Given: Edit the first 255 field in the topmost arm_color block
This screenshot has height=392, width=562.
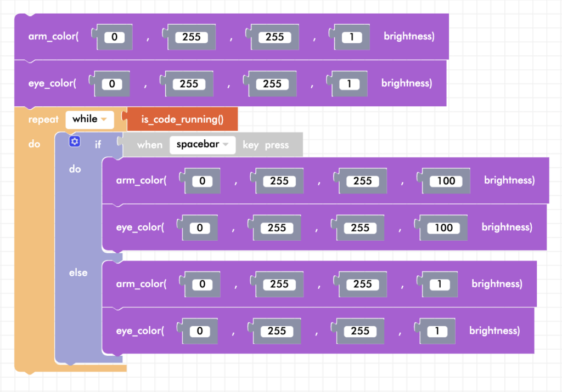Looking at the screenshot, I should coord(192,37).
